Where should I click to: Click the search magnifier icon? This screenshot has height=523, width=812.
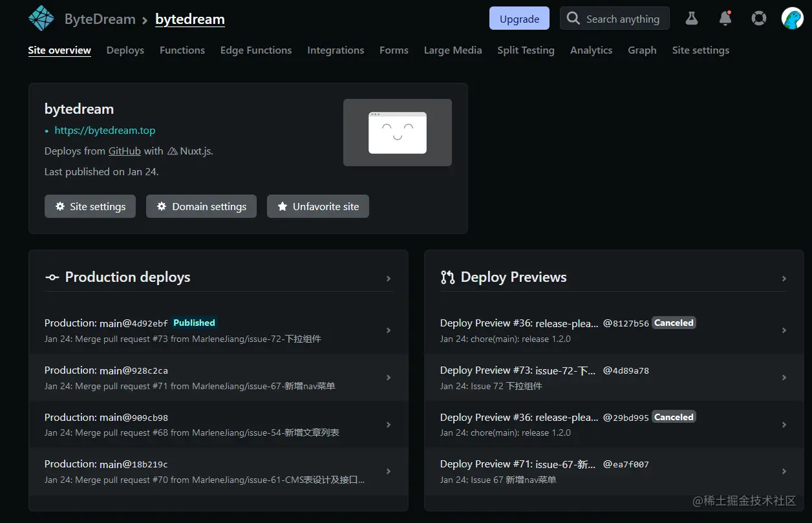(x=573, y=19)
